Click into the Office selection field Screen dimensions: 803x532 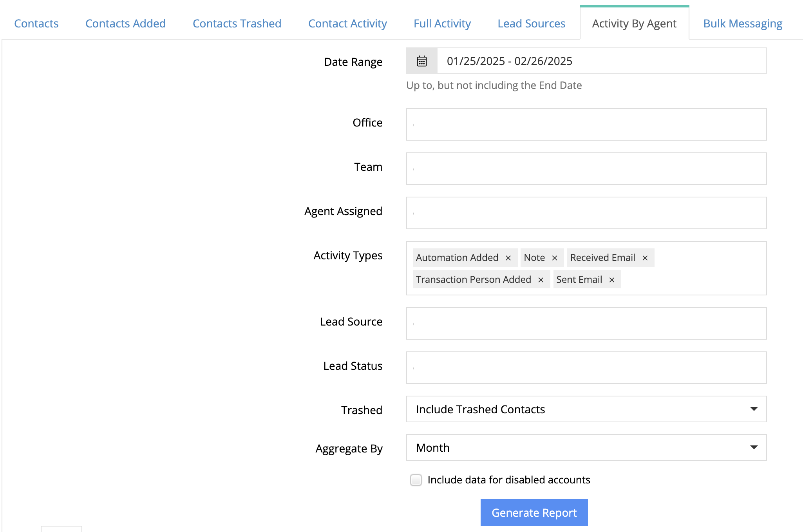tap(586, 125)
